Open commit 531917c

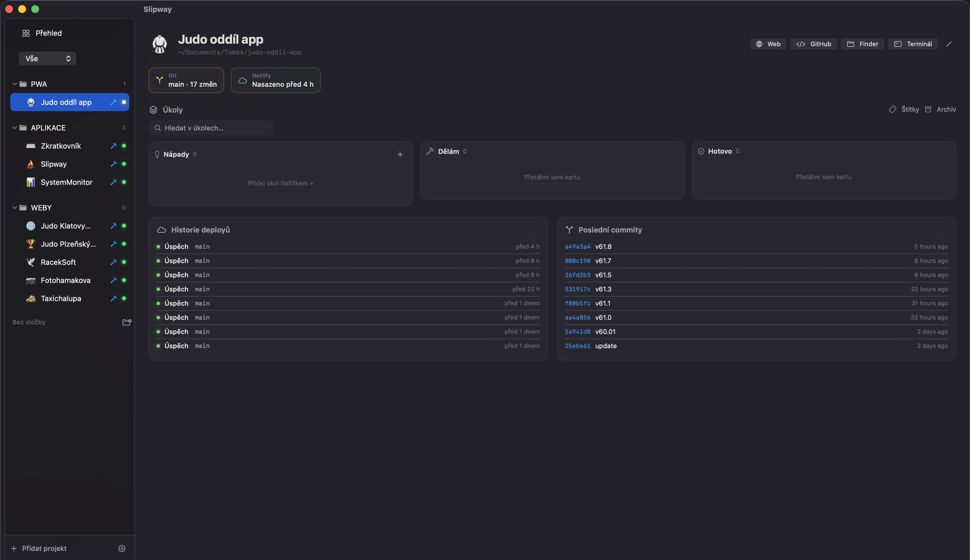[x=577, y=289]
